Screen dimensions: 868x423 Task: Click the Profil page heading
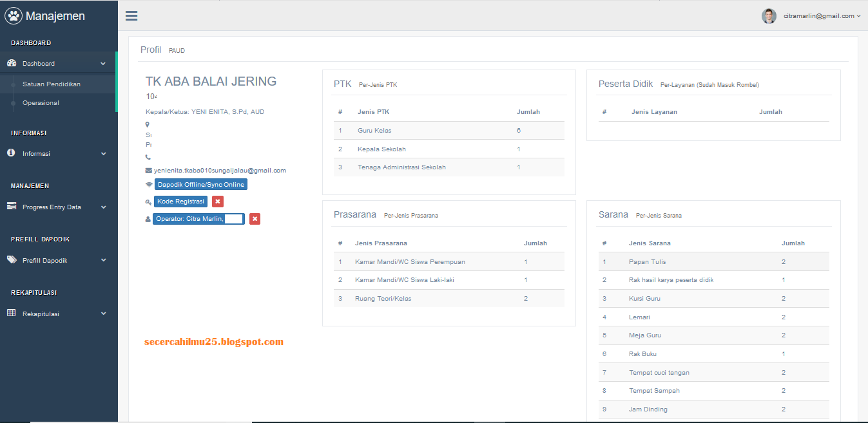[x=151, y=50]
